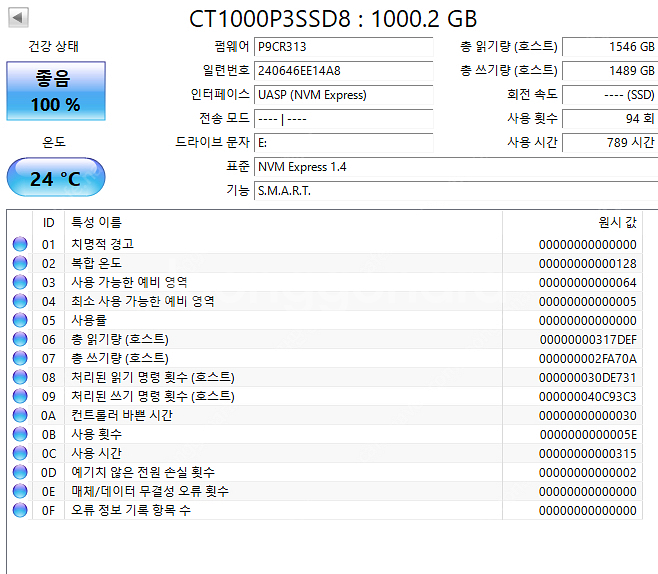Select attribute 오류 정보 기록 항목 수

131,510
